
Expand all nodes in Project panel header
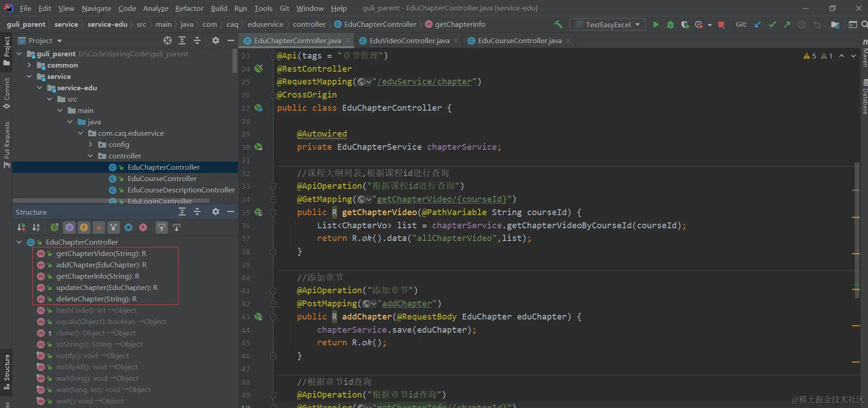pos(182,40)
